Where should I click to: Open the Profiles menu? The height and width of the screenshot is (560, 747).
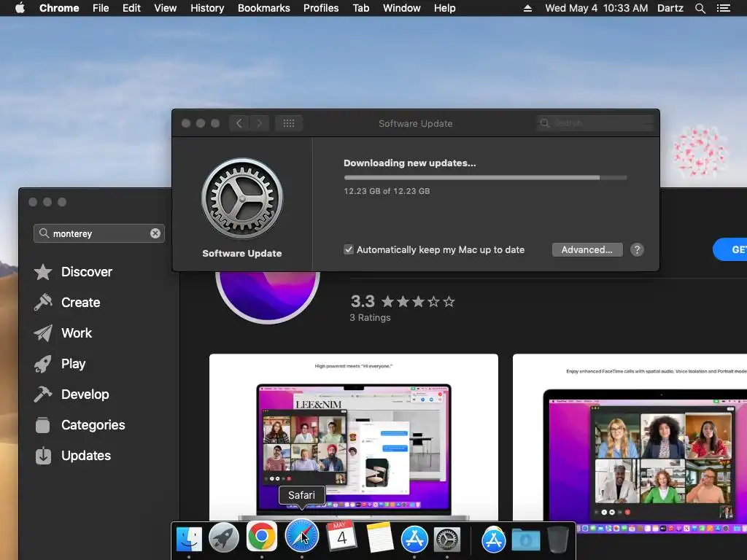[321, 8]
